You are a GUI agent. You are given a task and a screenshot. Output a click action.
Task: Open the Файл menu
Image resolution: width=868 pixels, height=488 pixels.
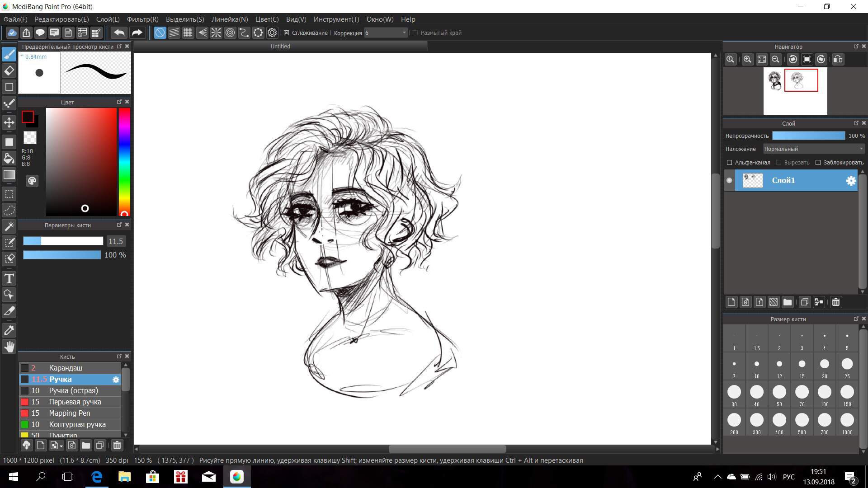[x=15, y=19]
